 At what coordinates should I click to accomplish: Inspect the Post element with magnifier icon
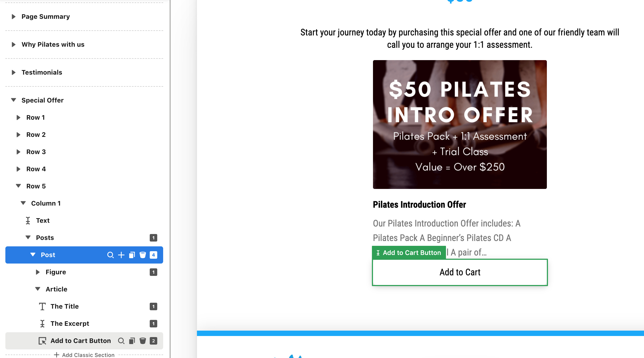110,255
